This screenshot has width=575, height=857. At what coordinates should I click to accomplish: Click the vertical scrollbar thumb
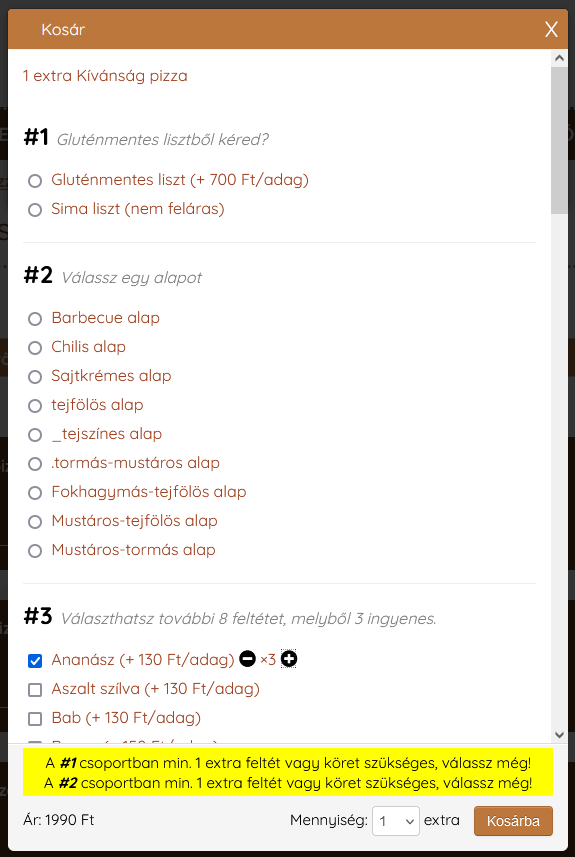[559, 140]
